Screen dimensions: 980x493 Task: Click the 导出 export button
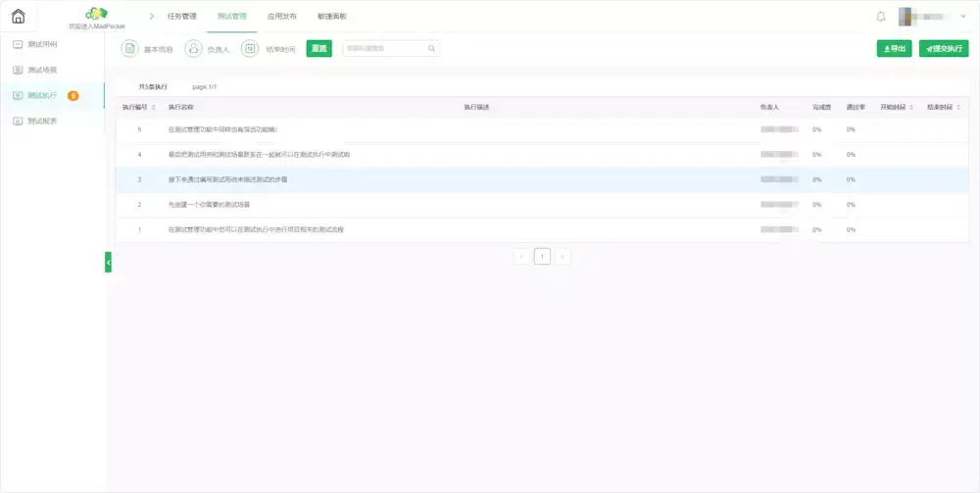(x=895, y=49)
